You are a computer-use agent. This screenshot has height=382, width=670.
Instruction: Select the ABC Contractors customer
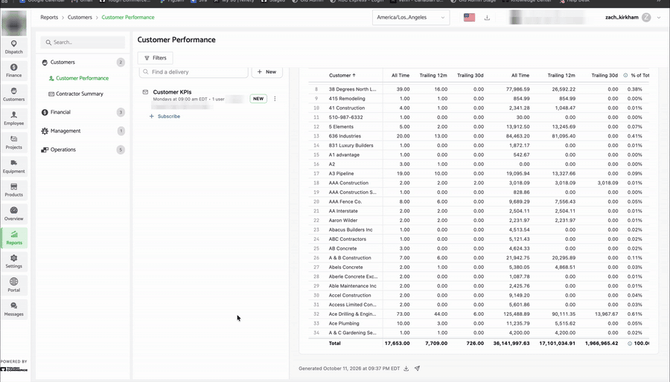click(347, 239)
